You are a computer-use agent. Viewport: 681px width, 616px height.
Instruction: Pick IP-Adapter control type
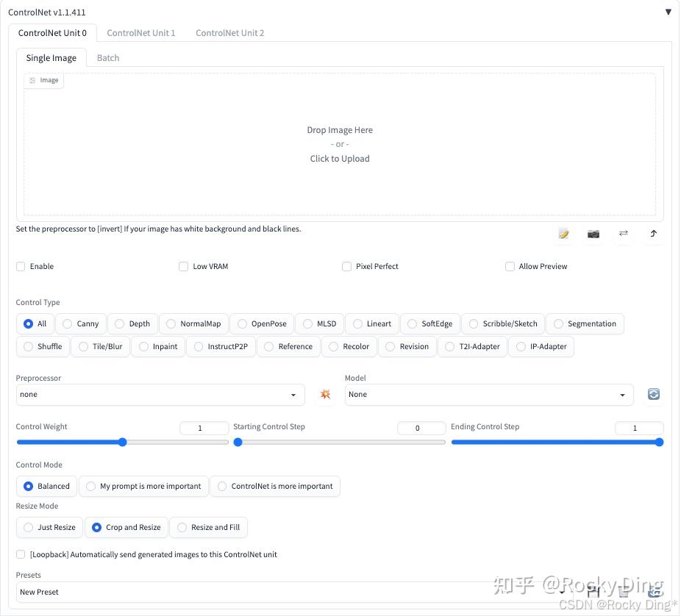[x=541, y=346]
